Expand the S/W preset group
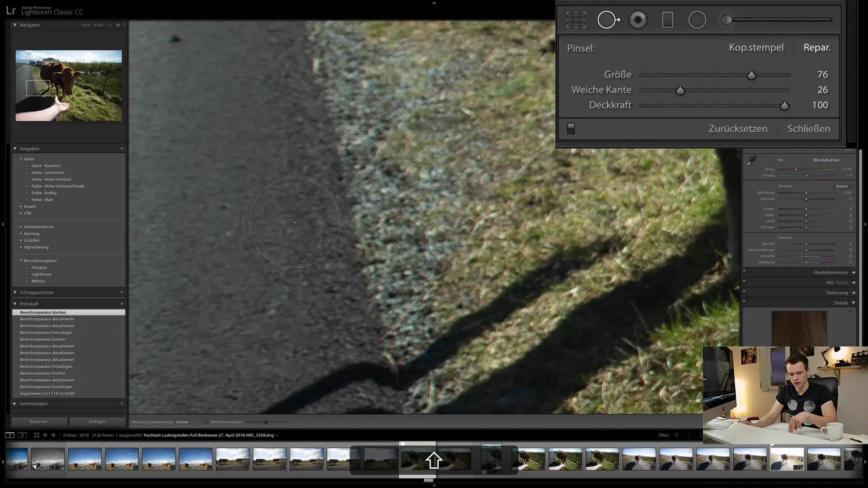 tap(21, 213)
